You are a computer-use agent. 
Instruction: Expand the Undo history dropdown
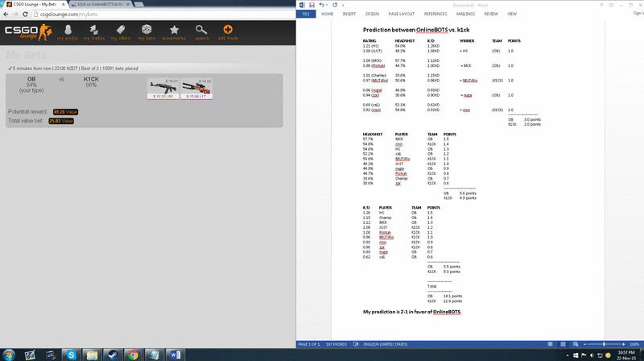coord(327,5)
